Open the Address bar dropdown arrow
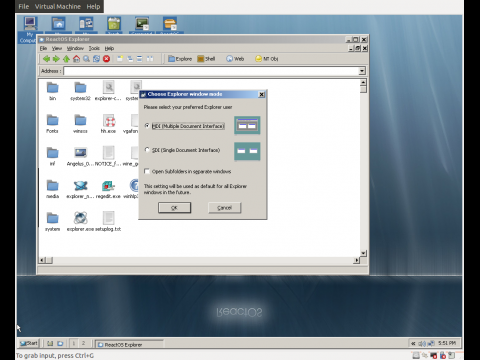The image size is (480, 360). click(362, 71)
